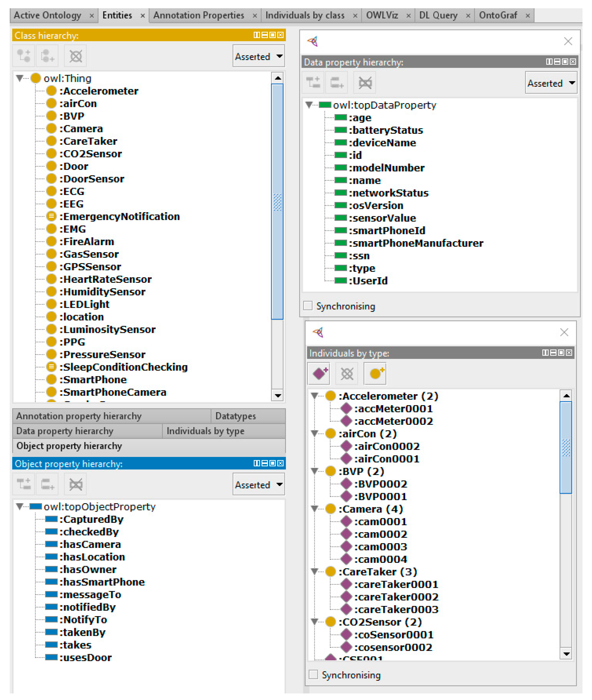Select the Annotation property hierarchy view tab
The width and height of the screenshot is (592, 700).
tap(79, 416)
